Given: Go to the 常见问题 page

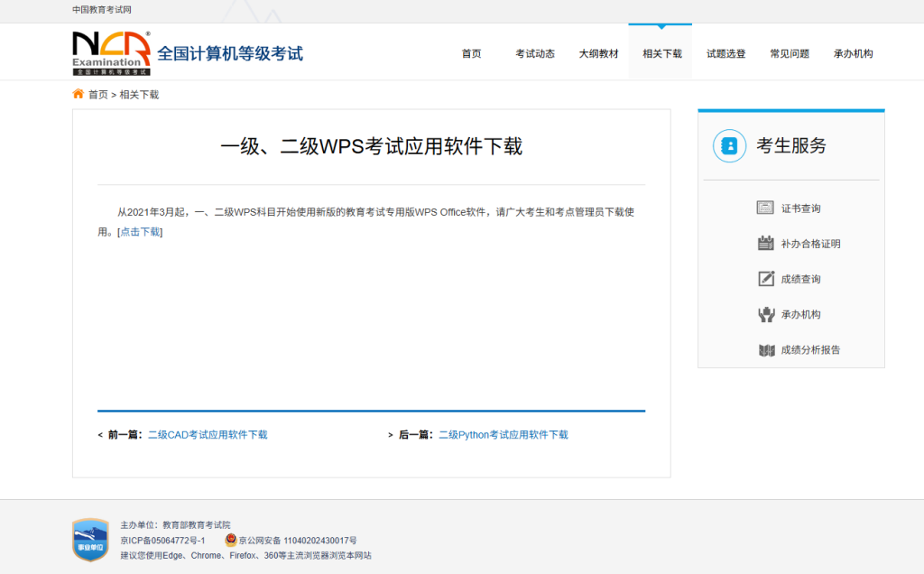Looking at the screenshot, I should pos(789,52).
